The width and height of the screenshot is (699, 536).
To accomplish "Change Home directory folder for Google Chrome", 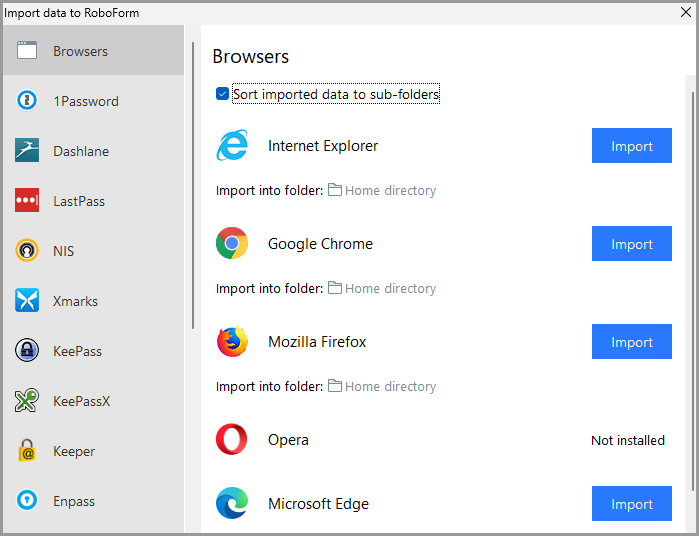I will click(391, 289).
